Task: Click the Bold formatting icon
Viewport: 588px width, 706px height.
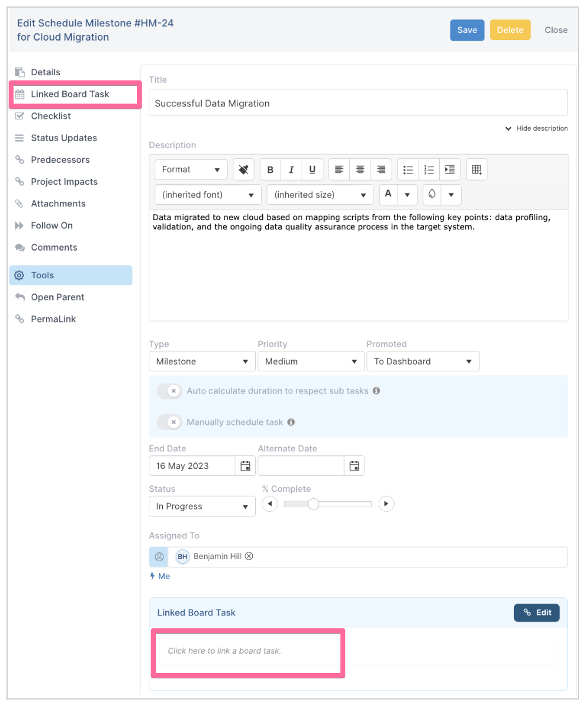Action: (270, 169)
